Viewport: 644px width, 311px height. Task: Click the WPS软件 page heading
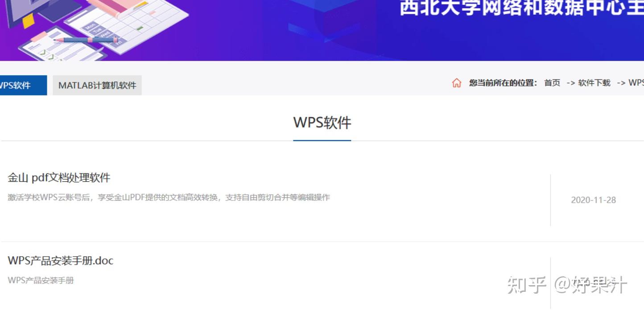coord(322,123)
